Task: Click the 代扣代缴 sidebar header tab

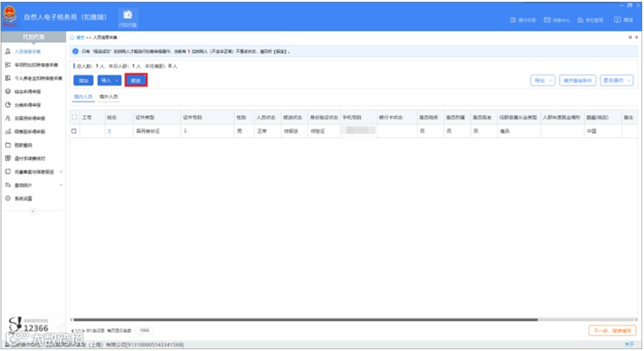Action: (x=33, y=37)
